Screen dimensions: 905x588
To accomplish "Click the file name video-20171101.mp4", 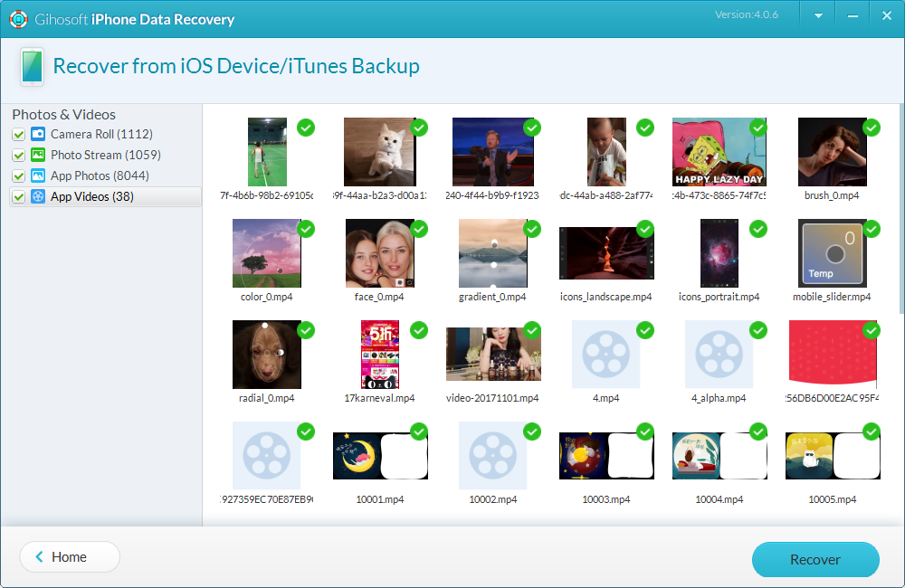I will [492, 398].
